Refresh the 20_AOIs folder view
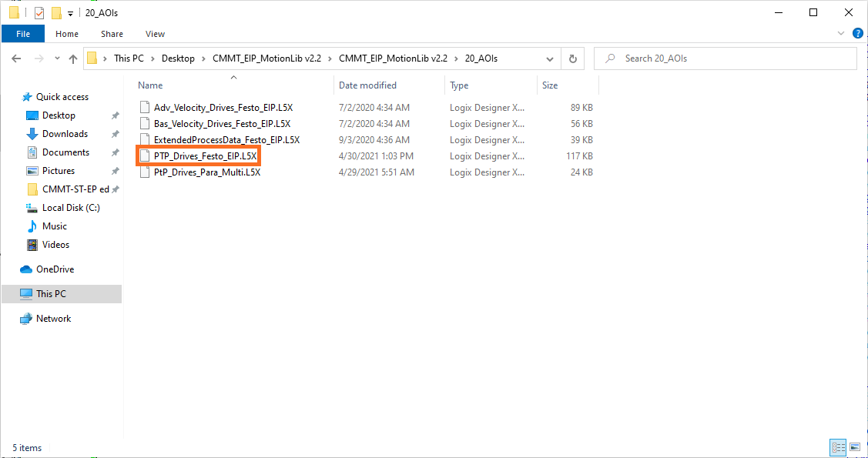Image resolution: width=868 pixels, height=458 pixels. (573, 58)
